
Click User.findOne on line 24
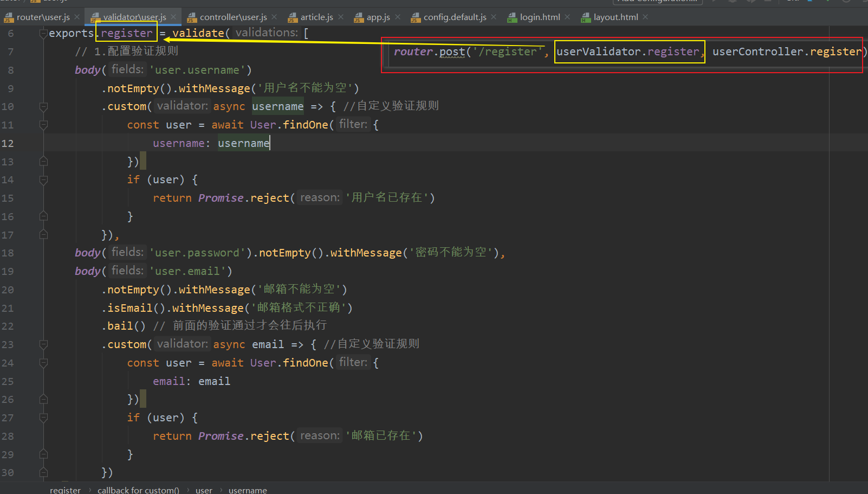pos(289,363)
